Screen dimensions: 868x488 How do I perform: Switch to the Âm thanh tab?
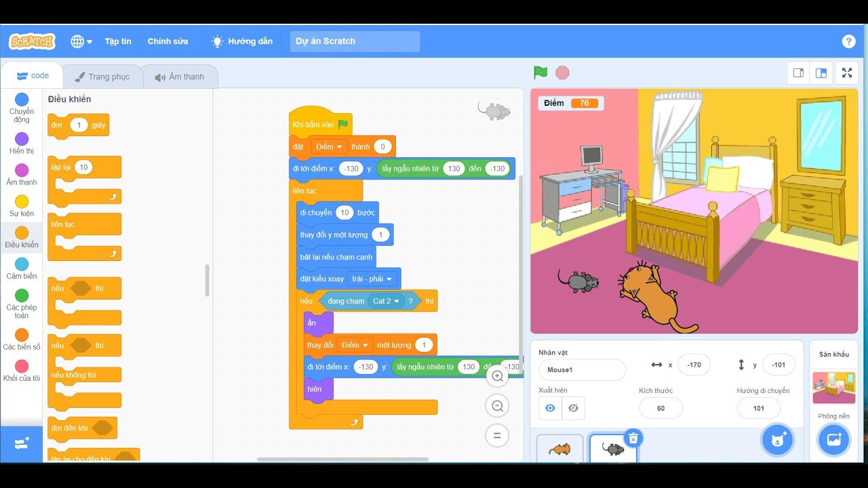[180, 77]
